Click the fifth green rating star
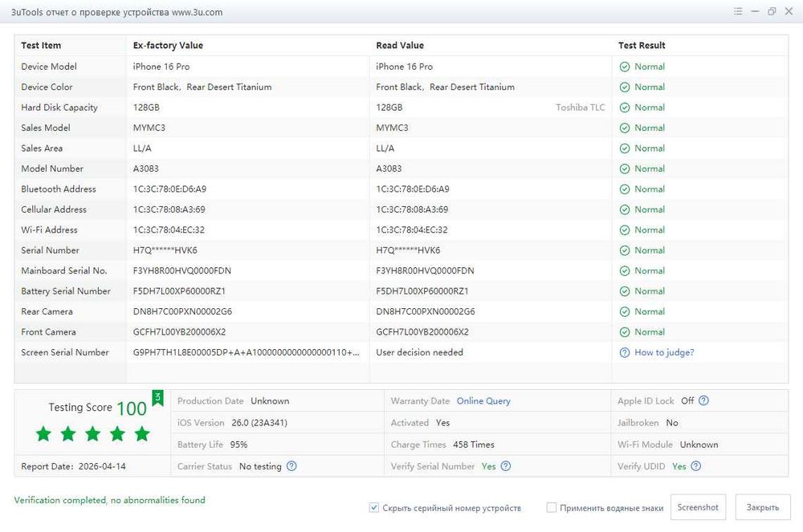 [142, 434]
